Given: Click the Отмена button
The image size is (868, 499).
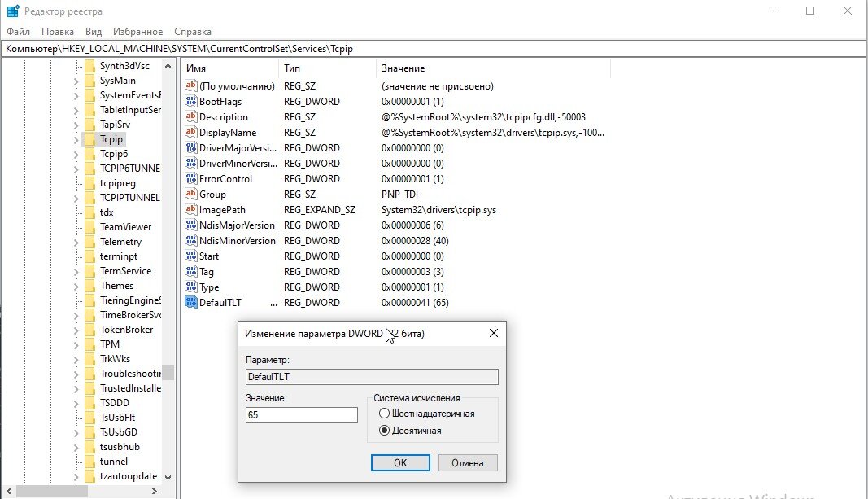Looking at the screenshot, I should 468,463.
